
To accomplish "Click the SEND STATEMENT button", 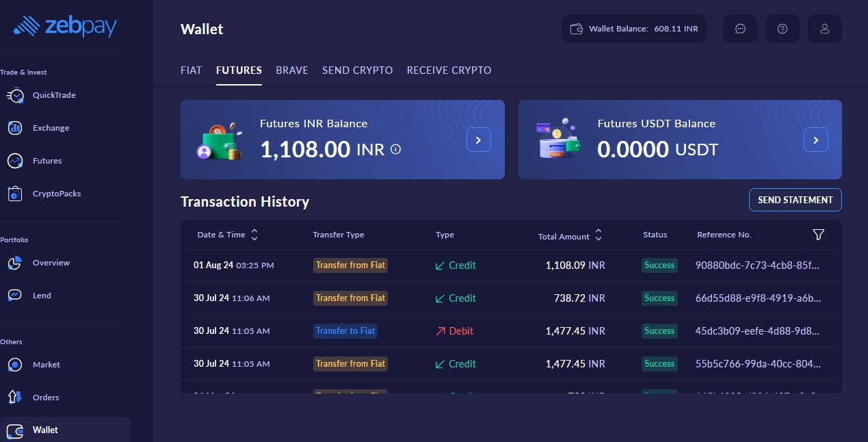I will (795, 200).
